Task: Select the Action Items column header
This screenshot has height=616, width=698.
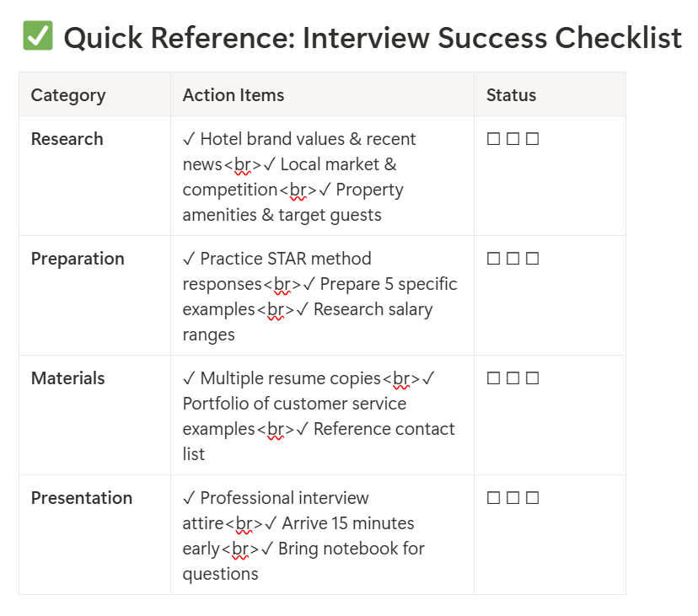Action: [x=234, y=95]
